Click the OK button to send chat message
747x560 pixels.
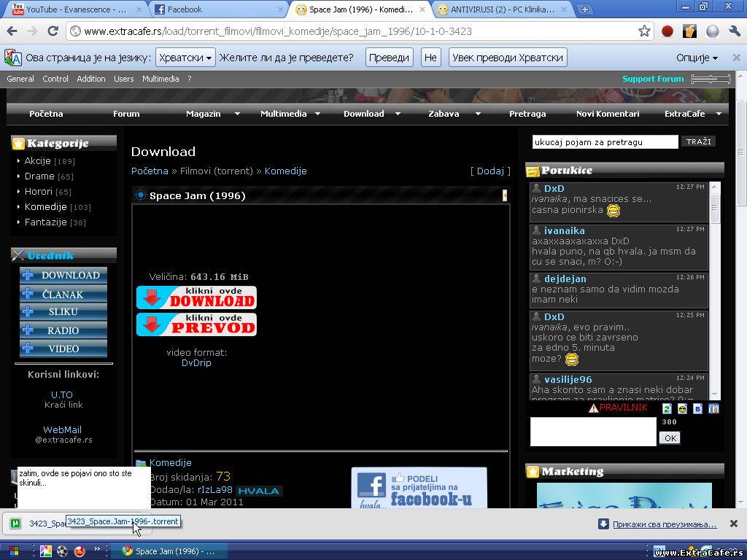pyautogui.click(x=670, y=438)
